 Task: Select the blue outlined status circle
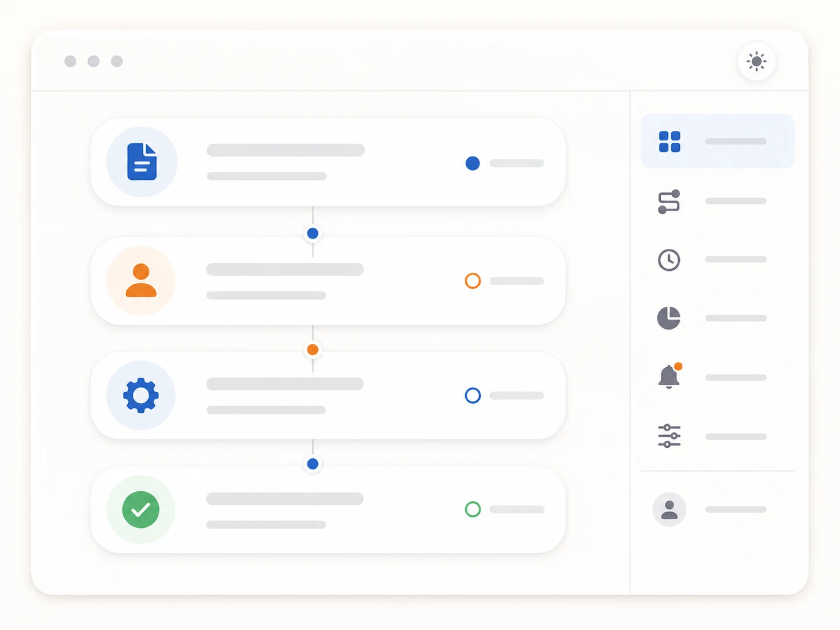[473, 396]
